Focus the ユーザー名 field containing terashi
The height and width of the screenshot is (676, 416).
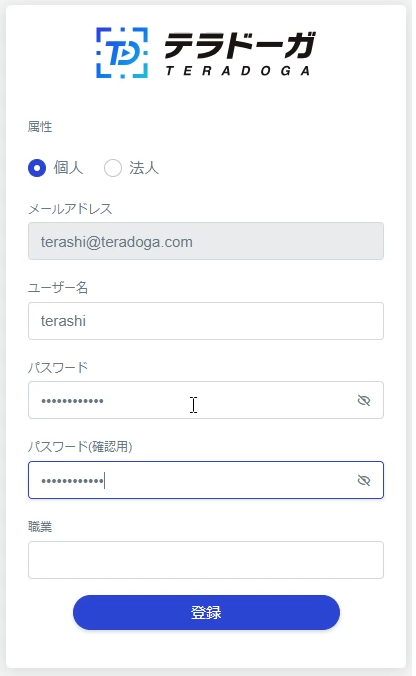(206, 321)
